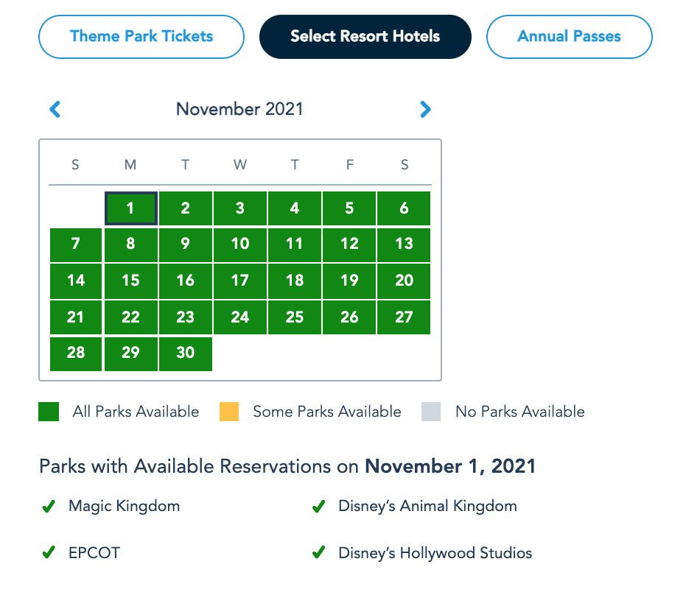Click the green checkmark beside Magic Kingdom
This screenshot has height=595, width=700.
(49, 507)
